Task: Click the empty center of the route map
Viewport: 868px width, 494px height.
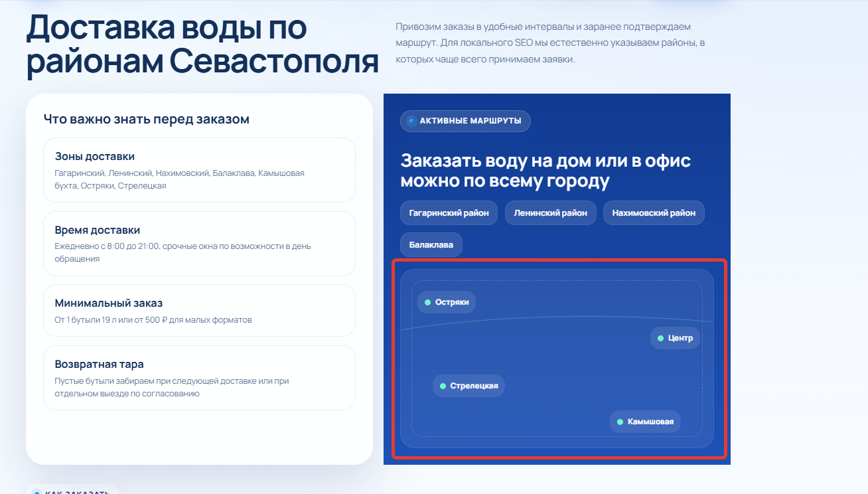Action: pyautogui.click(x=557, y=372)
